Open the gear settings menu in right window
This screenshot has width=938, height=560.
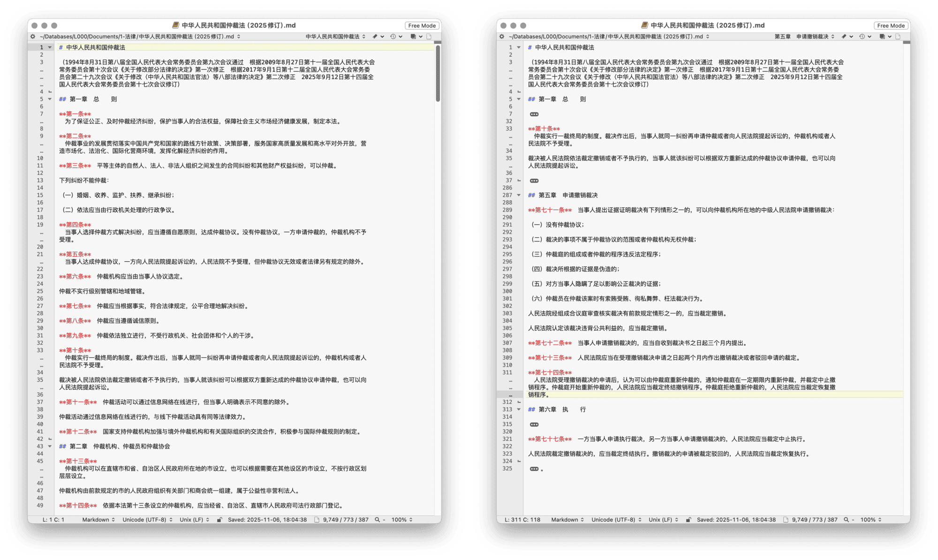point(502,37)
